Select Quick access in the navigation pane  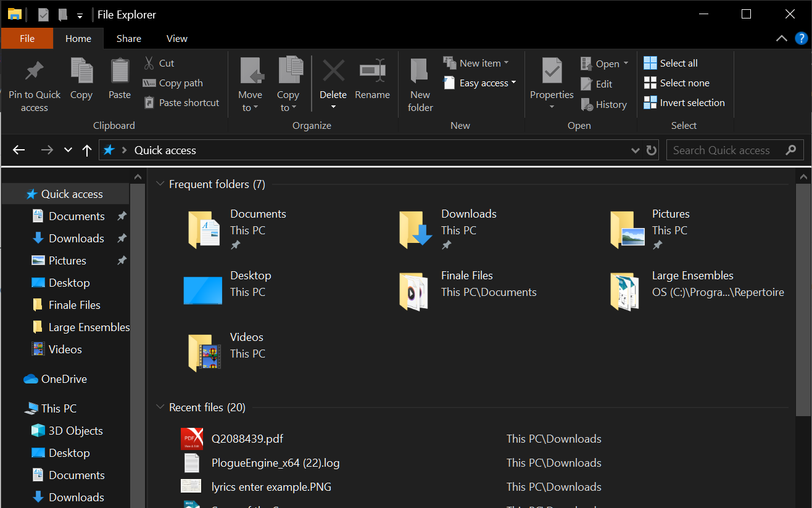point(66,194)
